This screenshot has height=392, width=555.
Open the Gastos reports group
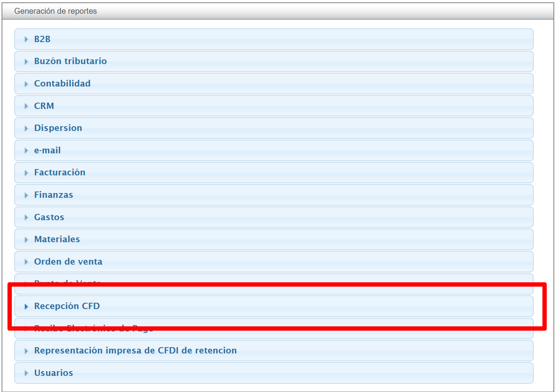(x=49, y=217)
